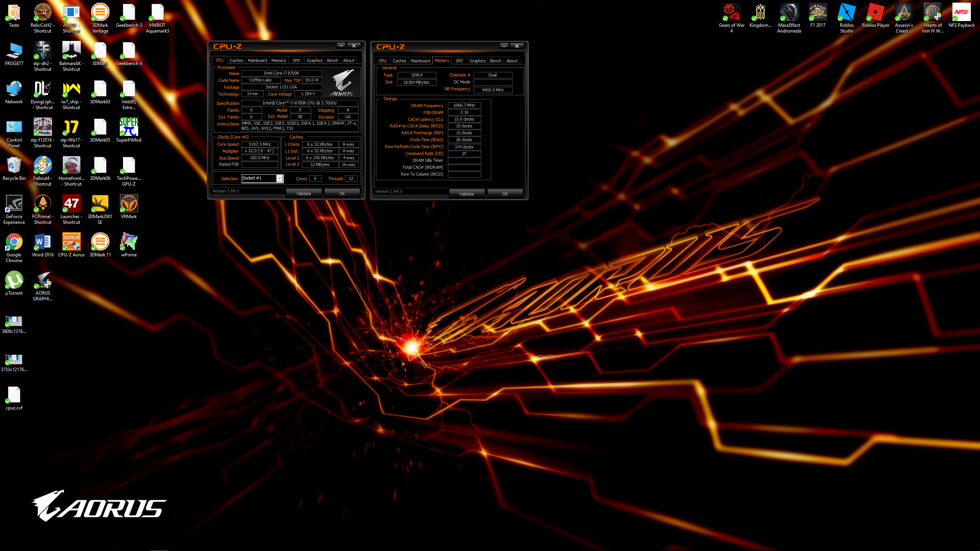The height and width of the screenshot is (551, 980).
Task: Click the Level 3 12 MBytes cache value
Action: pos(320,165)
